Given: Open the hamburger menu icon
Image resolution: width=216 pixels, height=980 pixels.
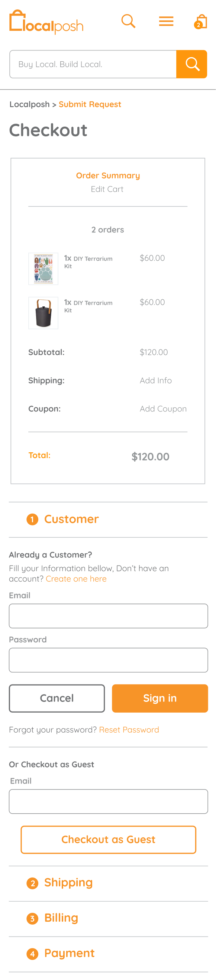Looking at the screenshot, I should (166, 21).
